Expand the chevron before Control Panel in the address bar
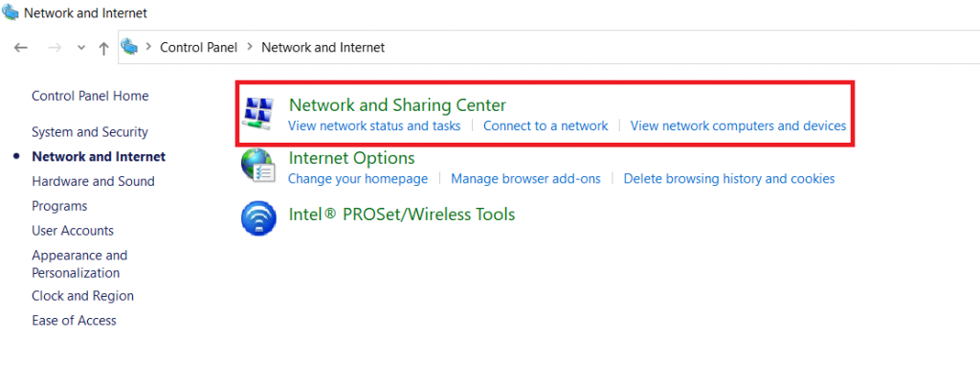980x384 pixels. [x=148, y=47]
